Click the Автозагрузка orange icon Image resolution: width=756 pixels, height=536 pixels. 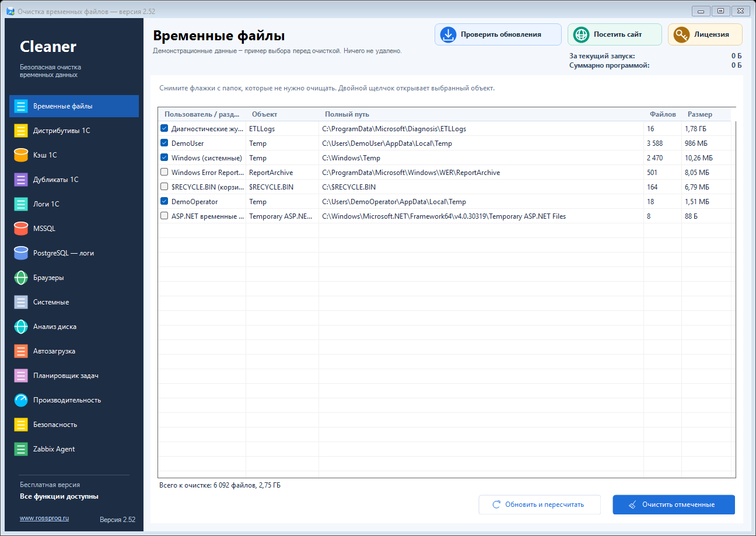21,351
